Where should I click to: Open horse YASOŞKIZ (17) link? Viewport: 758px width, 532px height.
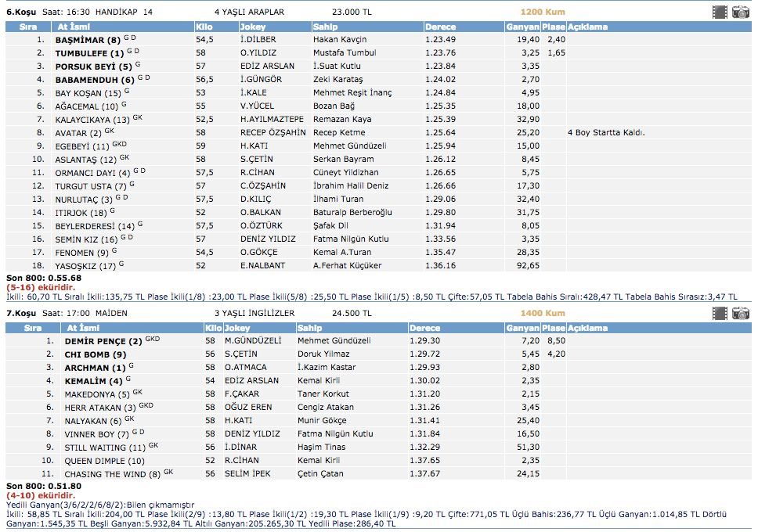pos(85,266)
